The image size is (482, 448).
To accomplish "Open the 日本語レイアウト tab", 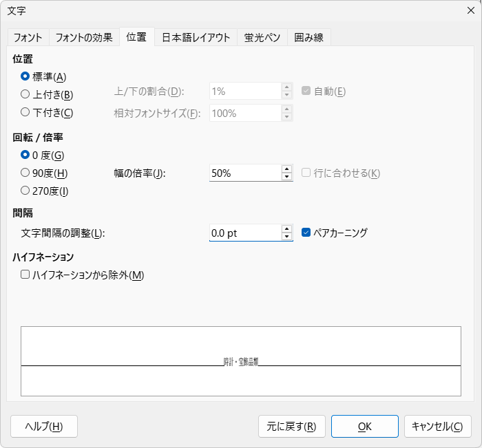I will coord(196,38).
